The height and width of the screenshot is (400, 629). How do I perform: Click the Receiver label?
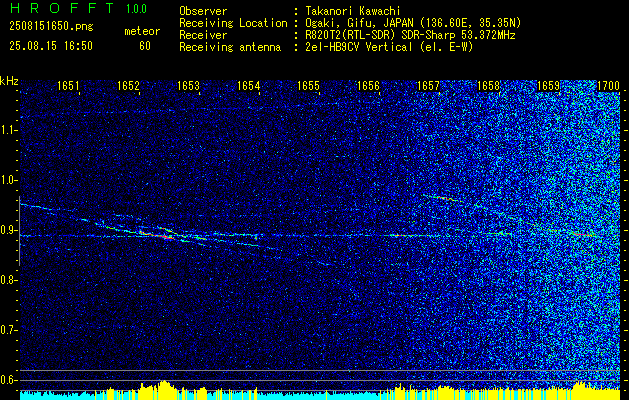click(203, 35)
